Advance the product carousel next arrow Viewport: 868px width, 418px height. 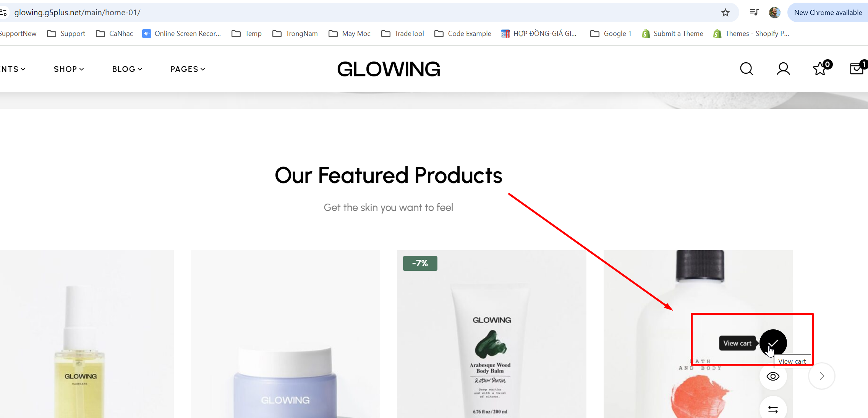822,376
